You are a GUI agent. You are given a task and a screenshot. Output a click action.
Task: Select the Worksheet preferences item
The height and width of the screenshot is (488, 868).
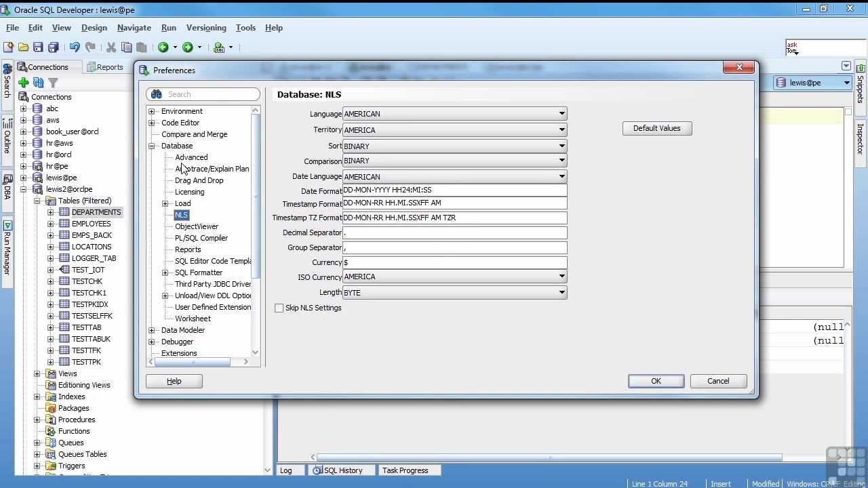click(193, 319)
